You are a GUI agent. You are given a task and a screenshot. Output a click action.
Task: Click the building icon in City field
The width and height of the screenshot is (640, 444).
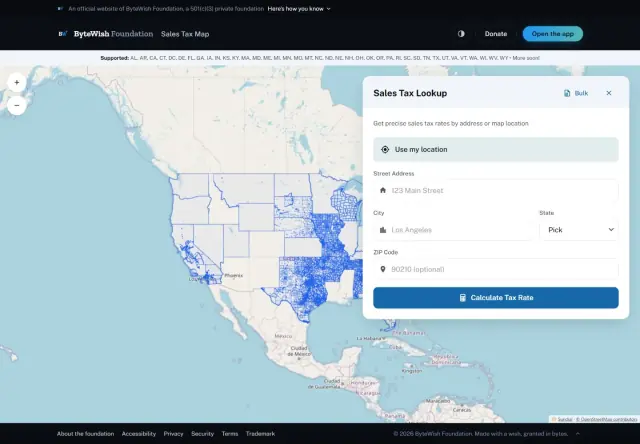click(383, 230)
